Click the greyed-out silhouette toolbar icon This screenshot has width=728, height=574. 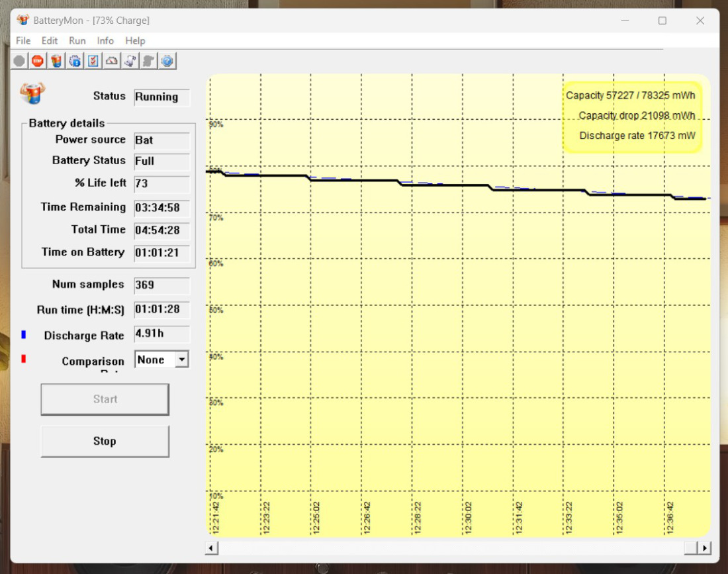coord(148,61)
